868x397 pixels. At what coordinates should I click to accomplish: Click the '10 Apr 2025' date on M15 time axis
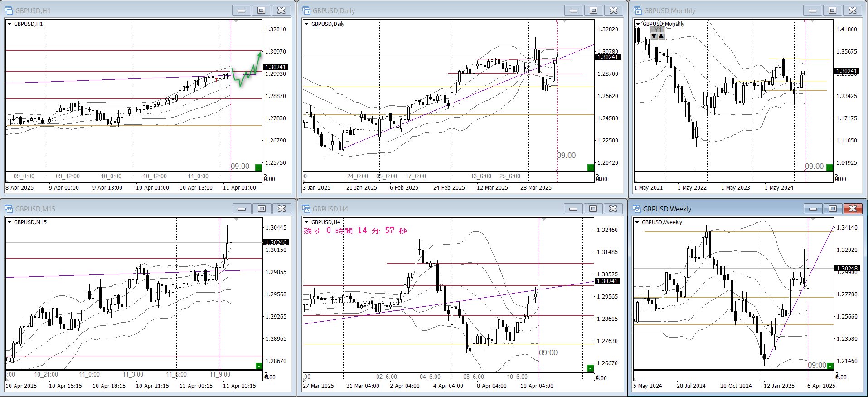[21, 386]
